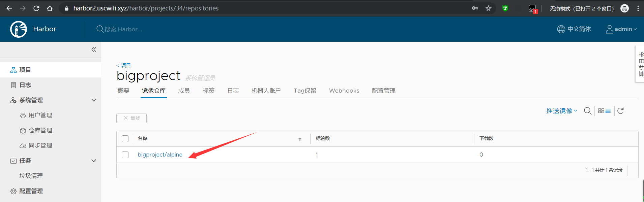The height and width of the screenshot is (202, 644).
Task: Open the bigproject/alpine repository link
Action: pyautogui.click(x=160, y=155)
